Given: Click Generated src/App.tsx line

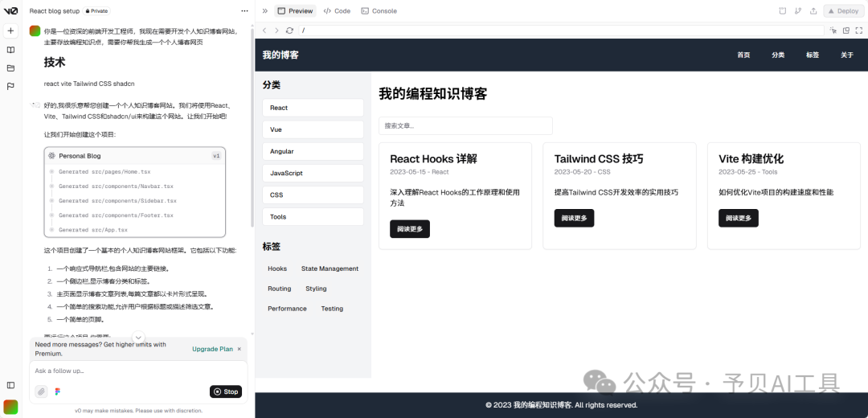Looking at the screenshot, I should click(x=93, y=229).
